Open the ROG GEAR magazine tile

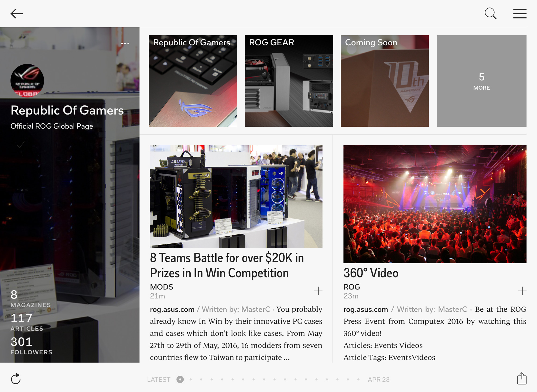point(289,81)
